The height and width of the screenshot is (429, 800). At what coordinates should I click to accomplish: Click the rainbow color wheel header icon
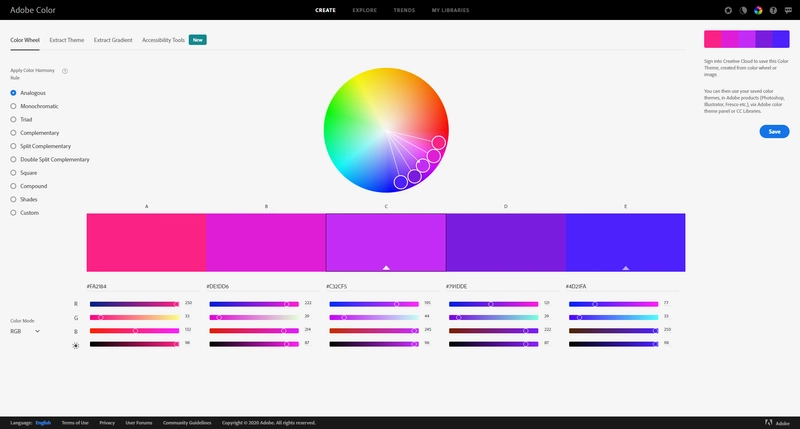(758, 10)
